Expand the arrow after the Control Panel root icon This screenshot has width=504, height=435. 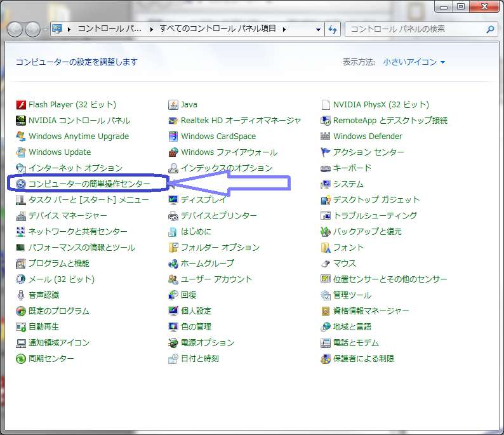(x=69, y=29)
